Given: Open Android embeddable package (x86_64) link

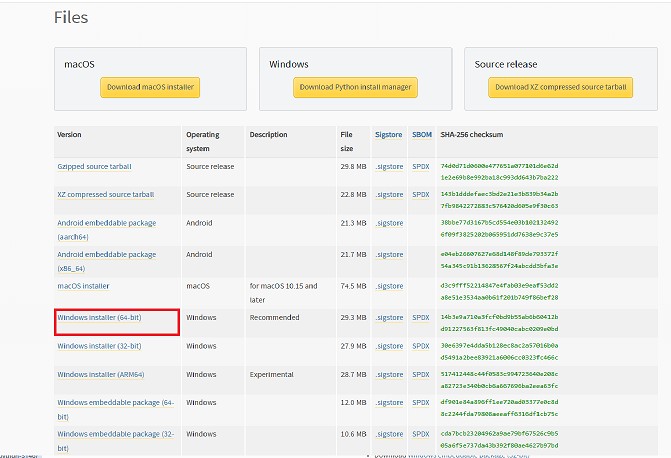Looking at the screenshot, I should coord(107,261).
